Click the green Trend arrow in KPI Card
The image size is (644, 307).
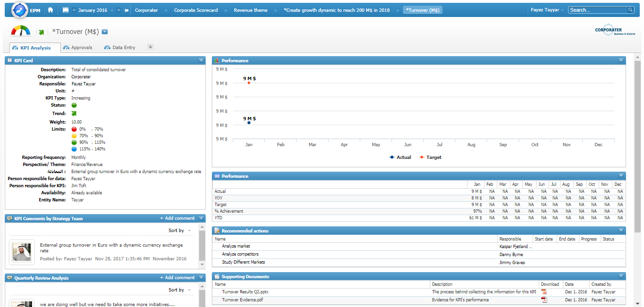coord(74,114)
